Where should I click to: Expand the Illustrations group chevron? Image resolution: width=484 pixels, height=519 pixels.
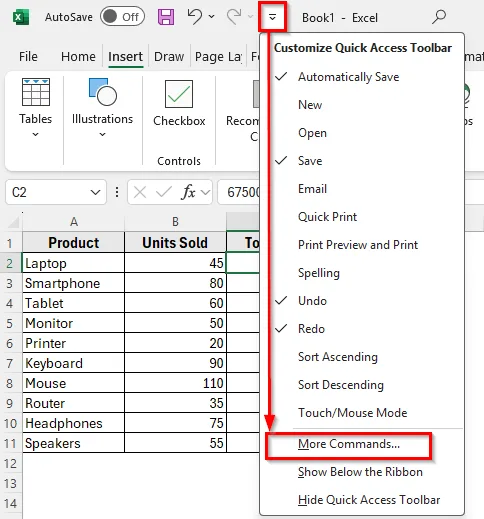tap(102, 134)
